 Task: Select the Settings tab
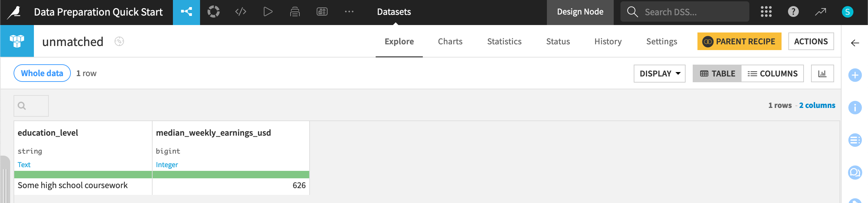pyautogui.click(x=662, y=42)
